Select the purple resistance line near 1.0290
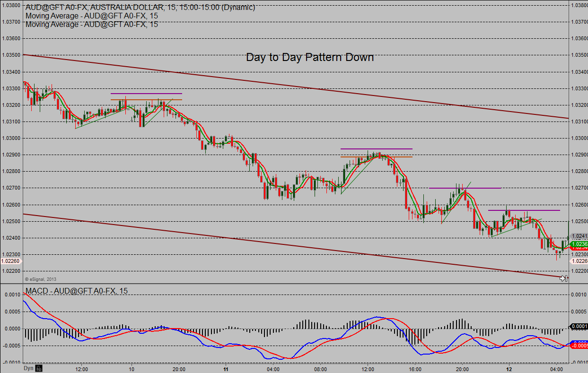The width and height of the screenshot is (588, 373). (x=376, y=149)
